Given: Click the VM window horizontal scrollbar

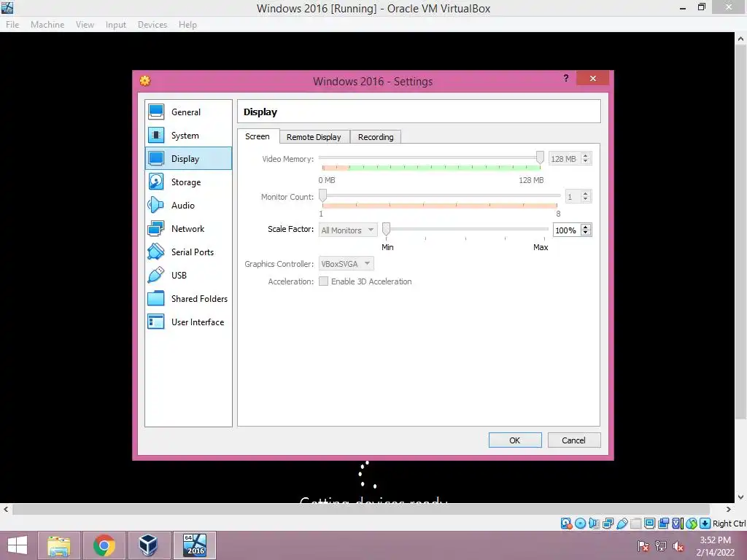Looking at the screenshot, I should coord(360,509).
